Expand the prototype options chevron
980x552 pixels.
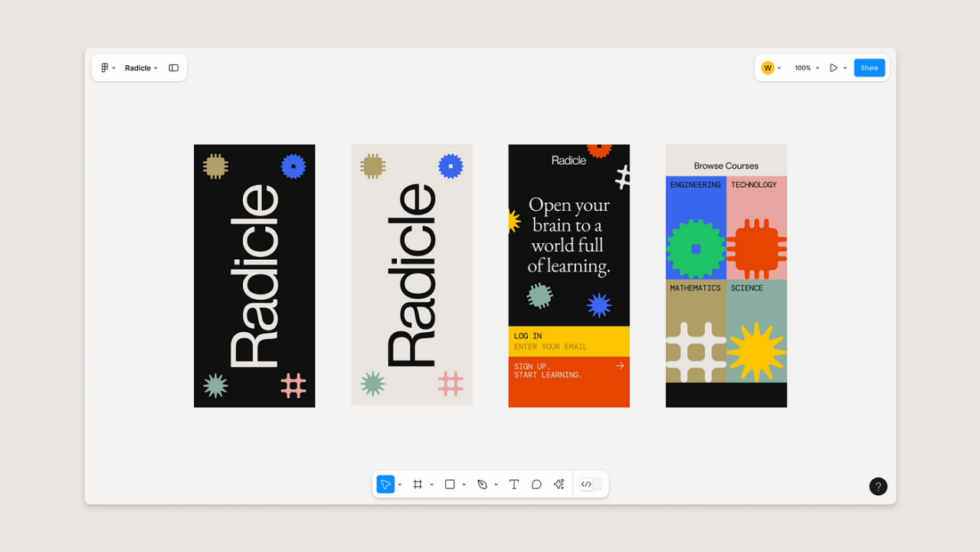(x=845, y=67)
